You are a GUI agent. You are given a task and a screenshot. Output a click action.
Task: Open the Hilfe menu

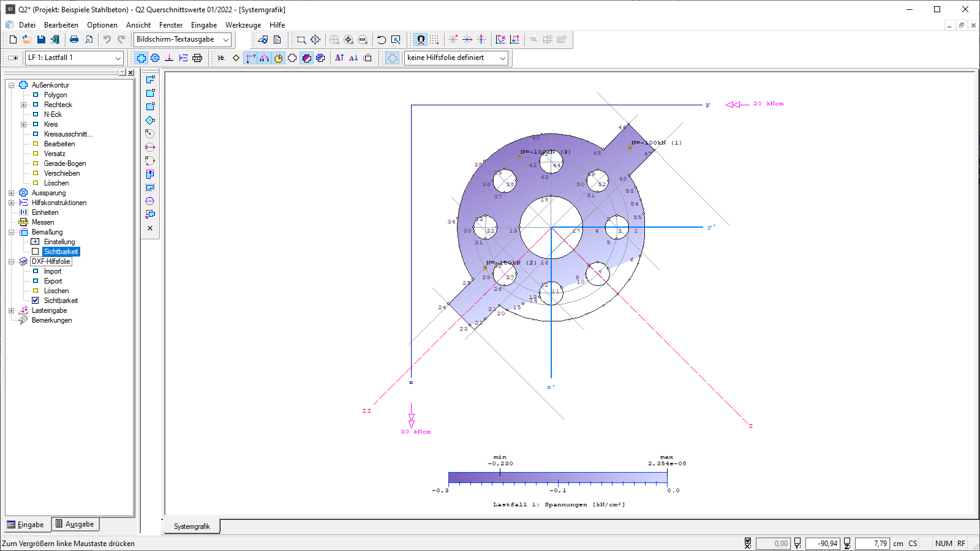pyautogui.click(x=277, y=25)
